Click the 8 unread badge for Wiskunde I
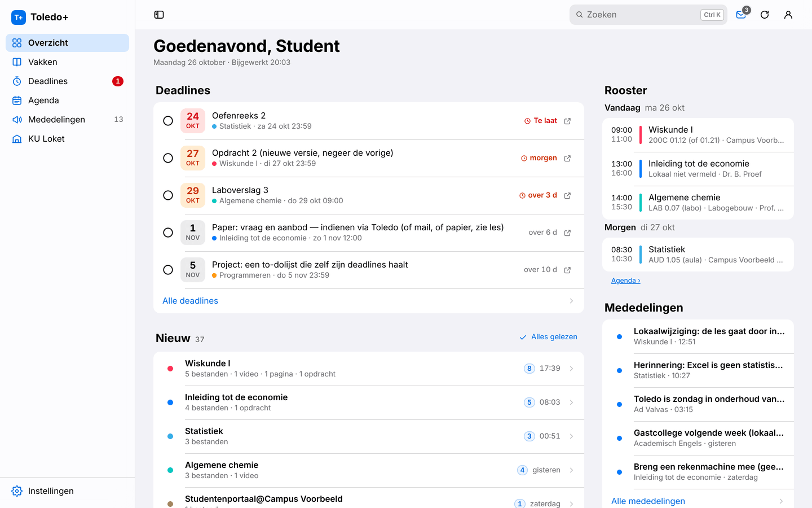Image resolution: width=812 pixels, height=508 pixels. pyautogui.click(x=529, y=369)
